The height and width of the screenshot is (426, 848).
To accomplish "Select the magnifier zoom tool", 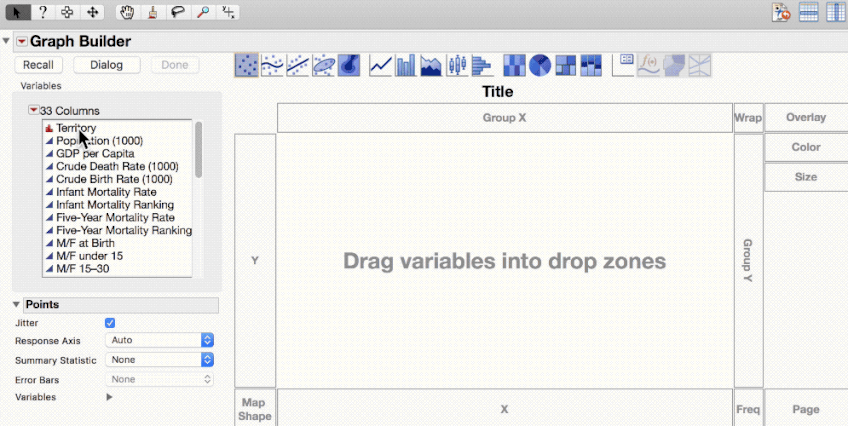I will pos(203,11).
